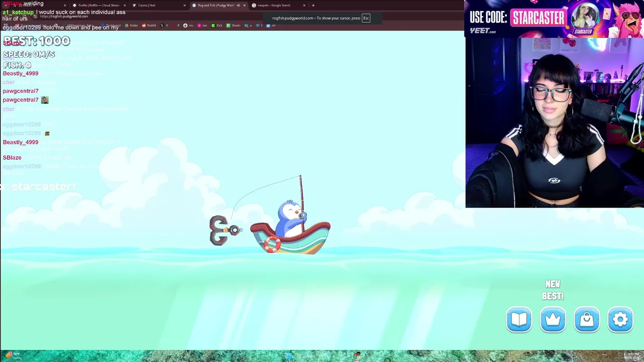The image size is (644, 362).
Task: Click the STARCASTER promo code badge
Action: point(538,18)
